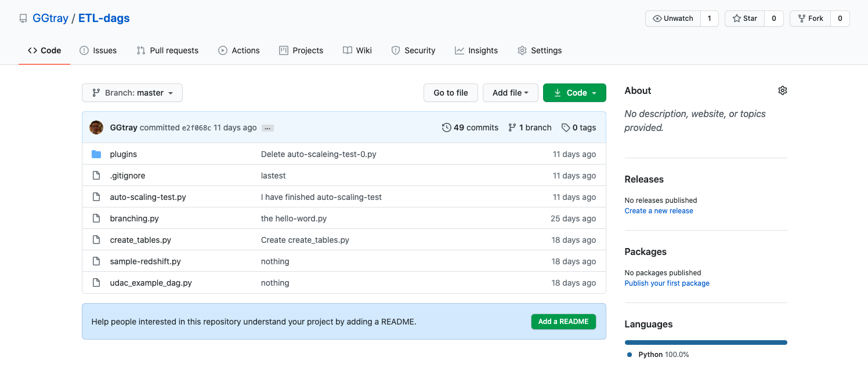Open the stargazers count showing 0

(x=773, y=19)
